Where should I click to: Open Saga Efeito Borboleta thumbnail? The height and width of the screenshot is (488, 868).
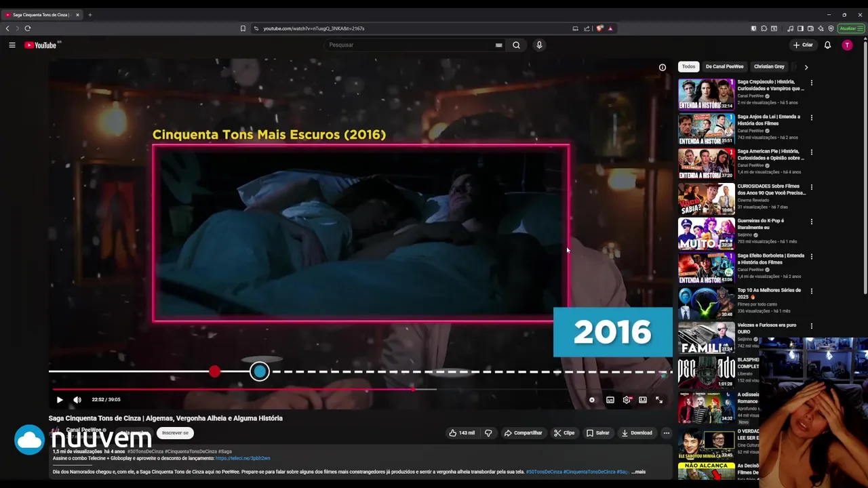point(706,268)
